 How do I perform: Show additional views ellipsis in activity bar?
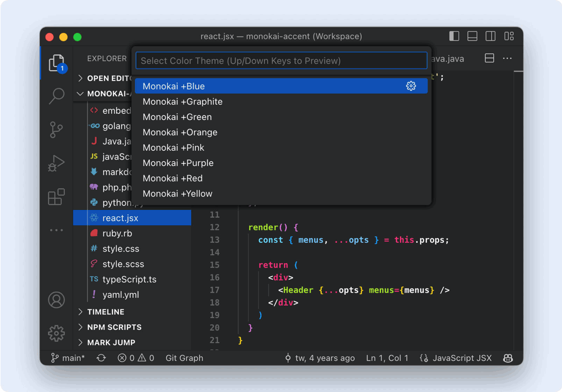click(56, 230)
